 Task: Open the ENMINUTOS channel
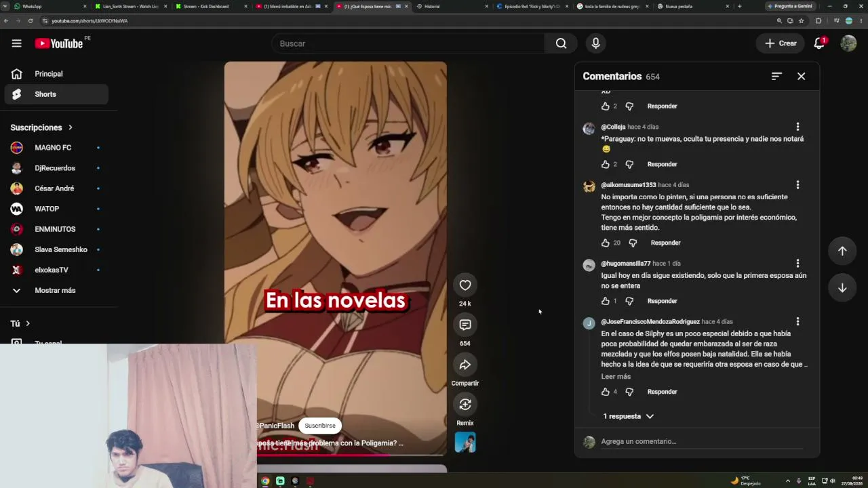click(x=56, y=229)
